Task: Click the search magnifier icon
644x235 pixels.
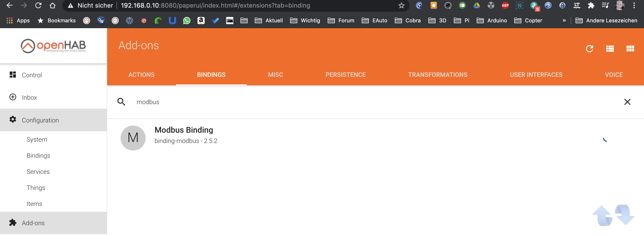Action: coord(121,102)
